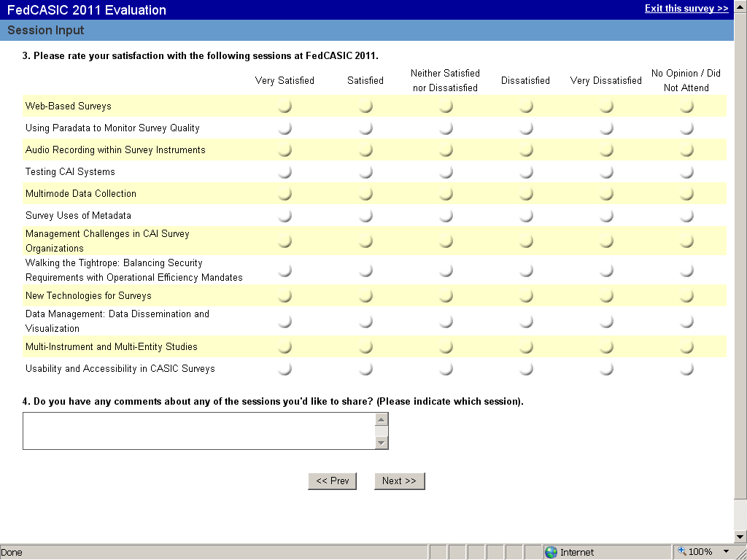This screenshot has width=747, height=560.
Task: Mark Testing CAI Systems Very Dissatisfied
Action: point(606,172)
